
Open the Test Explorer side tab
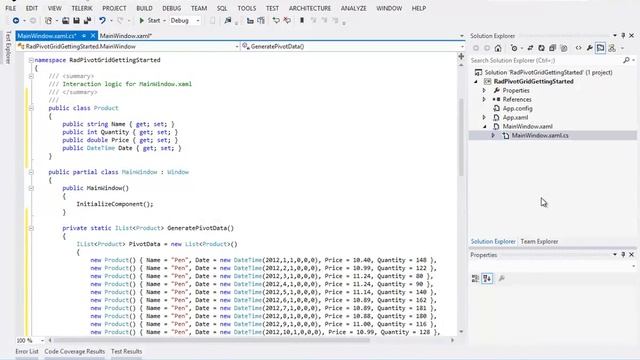8,47
